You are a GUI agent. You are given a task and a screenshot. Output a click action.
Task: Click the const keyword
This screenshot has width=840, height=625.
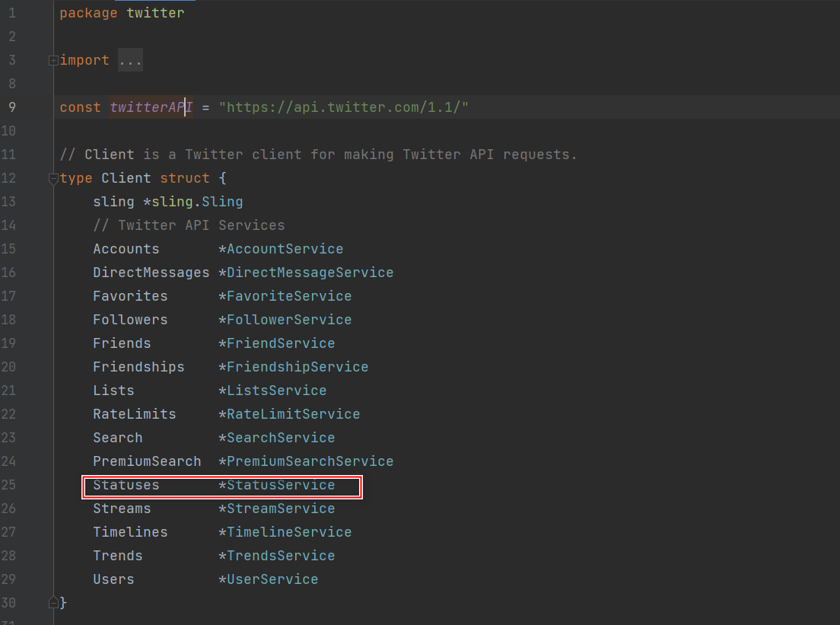[80, 107]
